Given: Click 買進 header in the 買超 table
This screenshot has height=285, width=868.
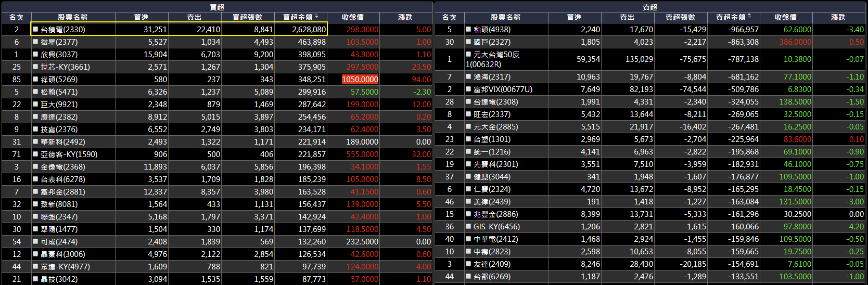Looking at the screenshot, I should pos(142,17).
